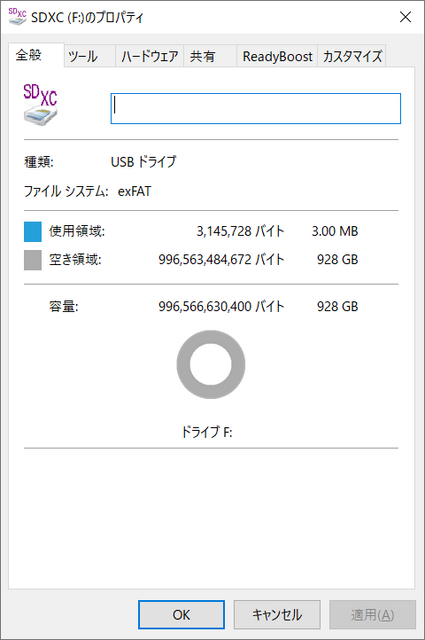The image size is (425, 640).
Task: Click the drive capacity donut chart
Action: [x=211, y=364]
